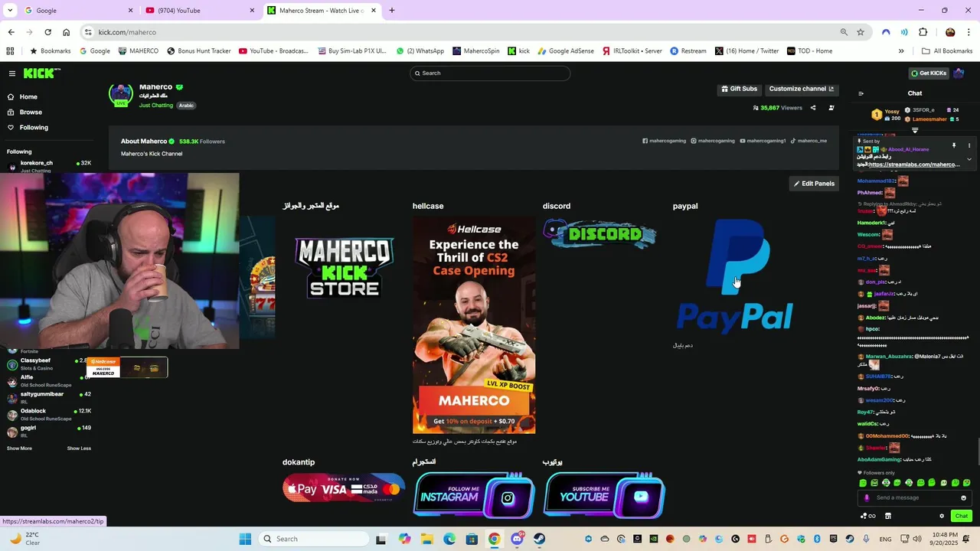Expand the bookmarks overflow chevron

[901, 51]
